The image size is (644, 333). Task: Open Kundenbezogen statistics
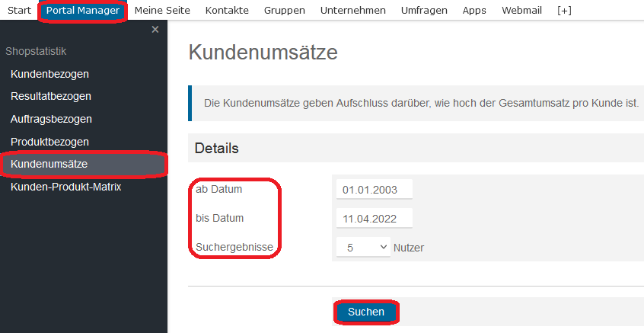tap(49, 74)
